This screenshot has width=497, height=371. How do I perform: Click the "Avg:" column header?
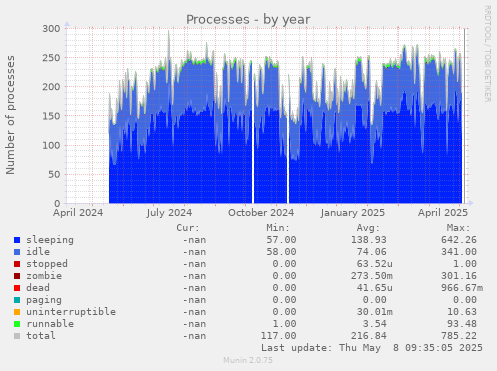click(368, 228)
